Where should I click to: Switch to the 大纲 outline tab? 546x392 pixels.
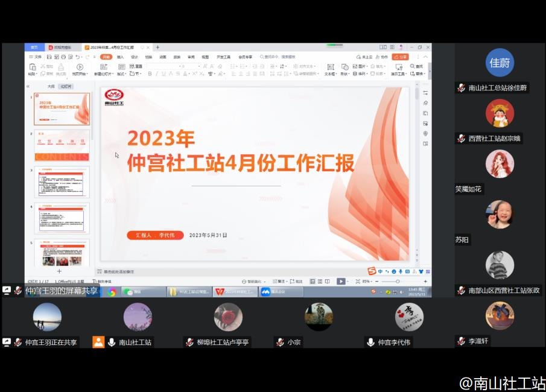[51, 86]
